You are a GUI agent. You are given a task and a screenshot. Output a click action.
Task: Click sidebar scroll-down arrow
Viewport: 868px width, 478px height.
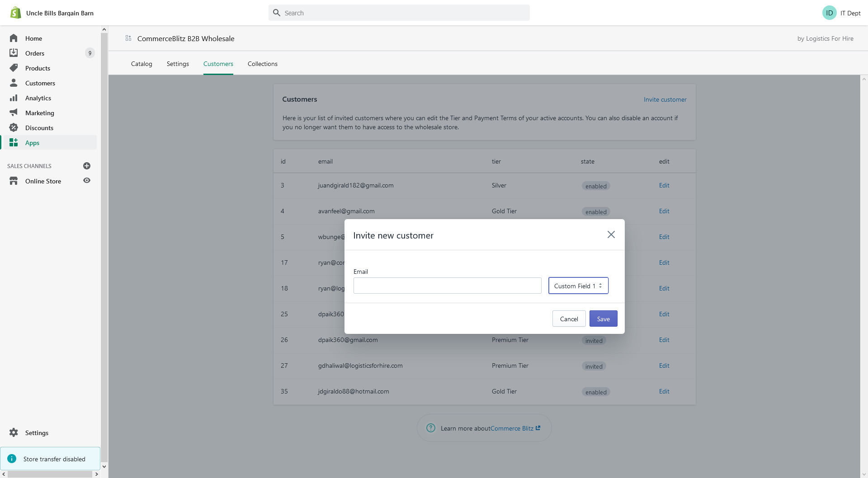[104, 466]
